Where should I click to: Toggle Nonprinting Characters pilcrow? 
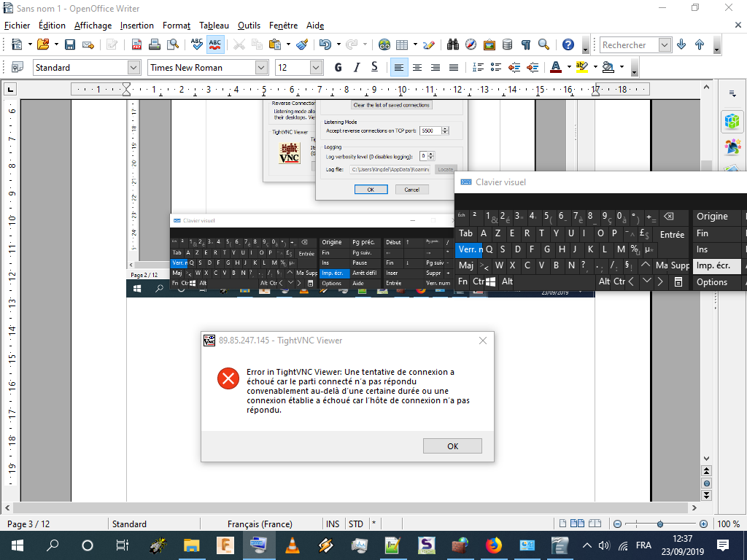pyautogui.click(x=525, y=44)
